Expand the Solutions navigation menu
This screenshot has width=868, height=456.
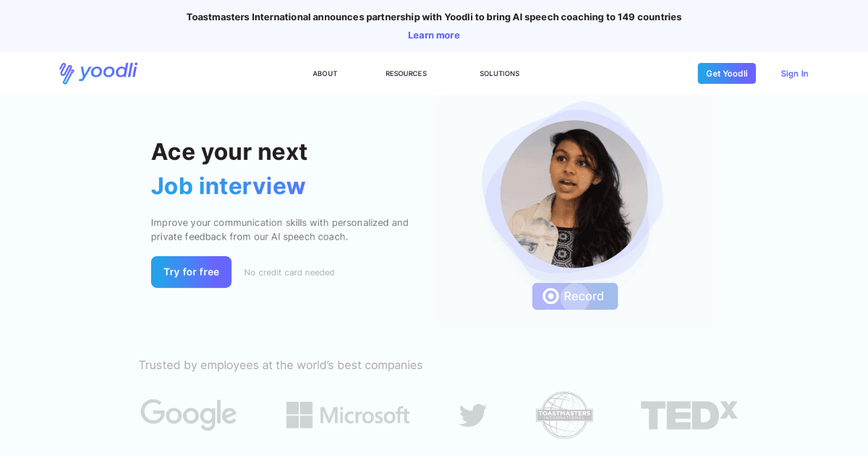pyautogui.click(x=499, y=74)
